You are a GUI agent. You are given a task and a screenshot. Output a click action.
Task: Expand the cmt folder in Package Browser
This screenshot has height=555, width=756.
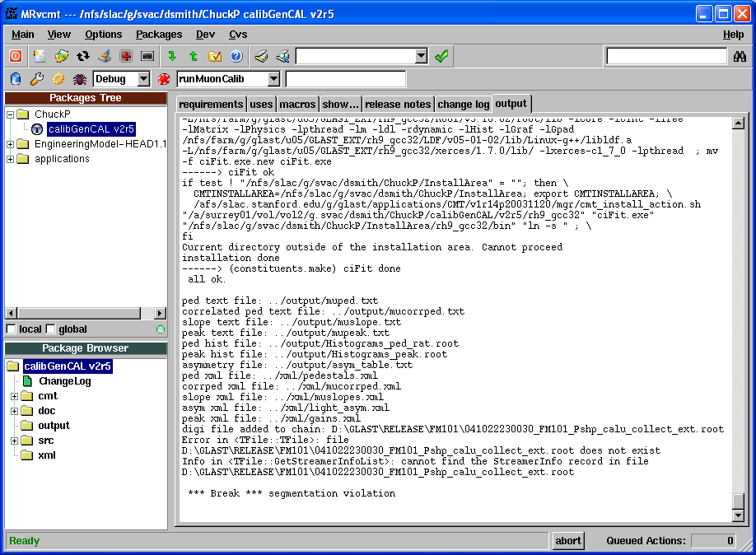[15, 396]
